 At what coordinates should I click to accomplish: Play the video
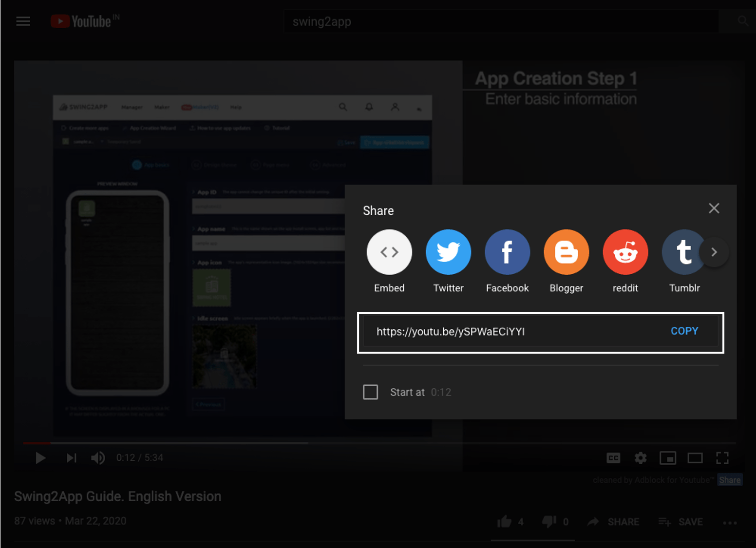click(40, 458)
